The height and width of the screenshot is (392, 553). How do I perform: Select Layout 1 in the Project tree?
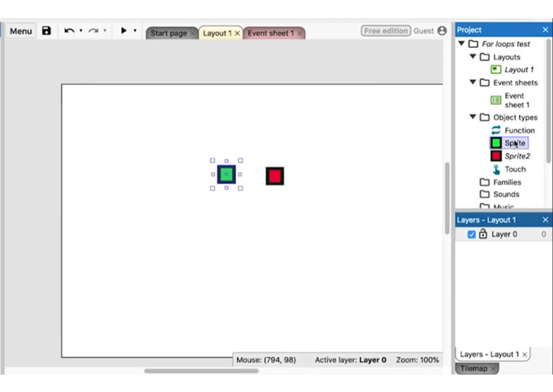519,70
